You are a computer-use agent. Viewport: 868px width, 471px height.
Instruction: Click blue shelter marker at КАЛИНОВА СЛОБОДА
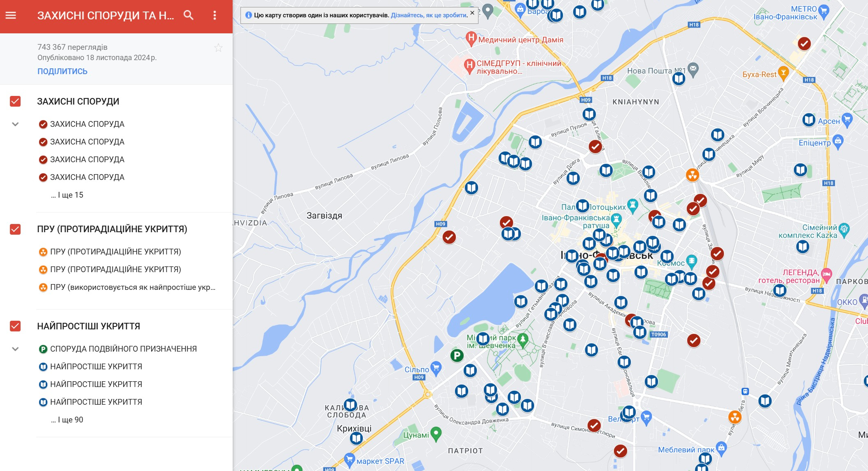(350, 405)
